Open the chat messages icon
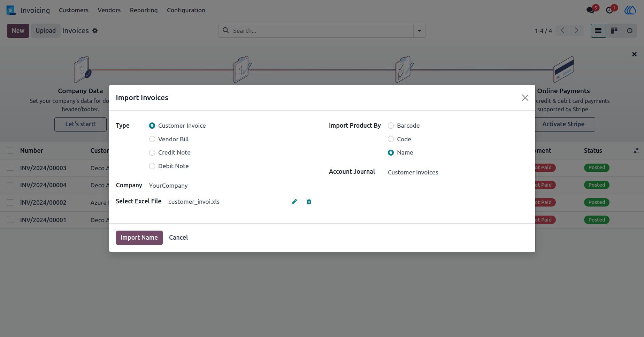 pos(591,10)
